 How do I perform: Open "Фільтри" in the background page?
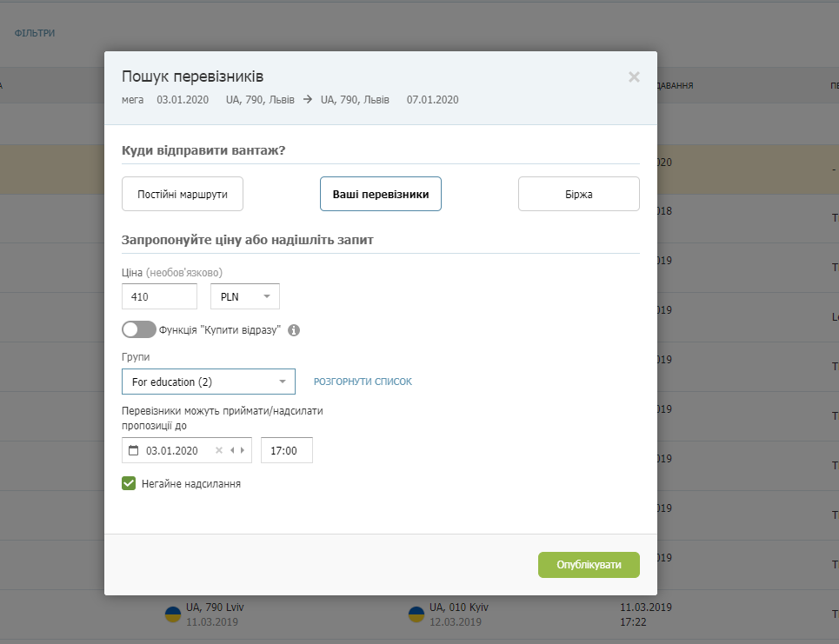click(x=35, y=33)
